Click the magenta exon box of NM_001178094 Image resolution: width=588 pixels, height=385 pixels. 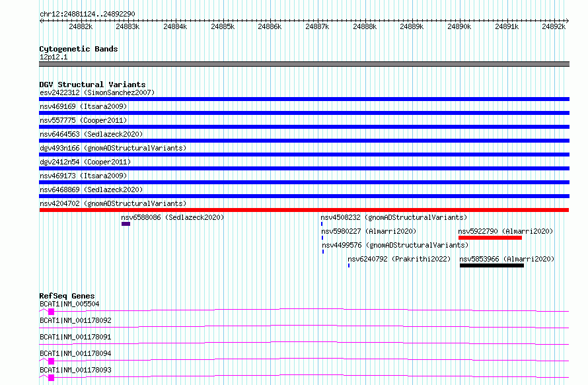52,361
